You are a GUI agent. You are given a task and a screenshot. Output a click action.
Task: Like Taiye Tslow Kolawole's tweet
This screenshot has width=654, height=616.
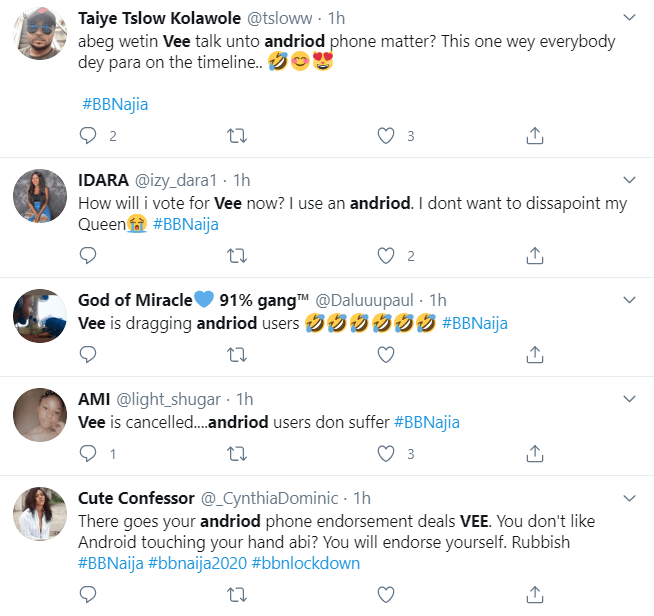coord(386,135)
